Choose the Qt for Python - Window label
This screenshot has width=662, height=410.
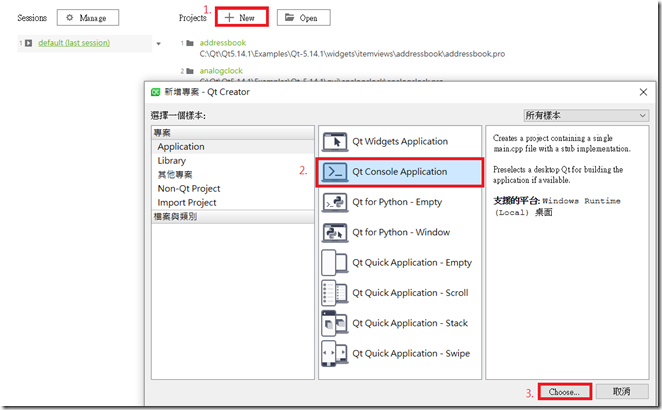pyautogui.click(x=401, y=232)
